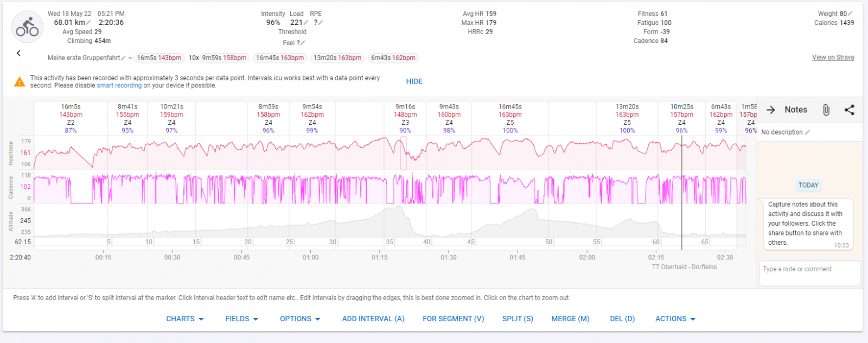Go back using the left chevron arrow
The height and width of the screenshot is (343, 868).
(x=18, y=53)
